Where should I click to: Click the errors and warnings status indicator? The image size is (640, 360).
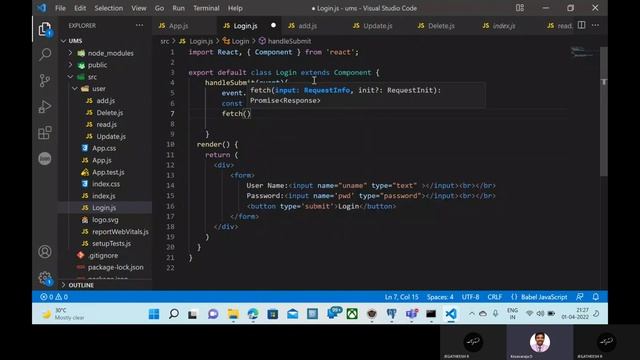point(54,297)
